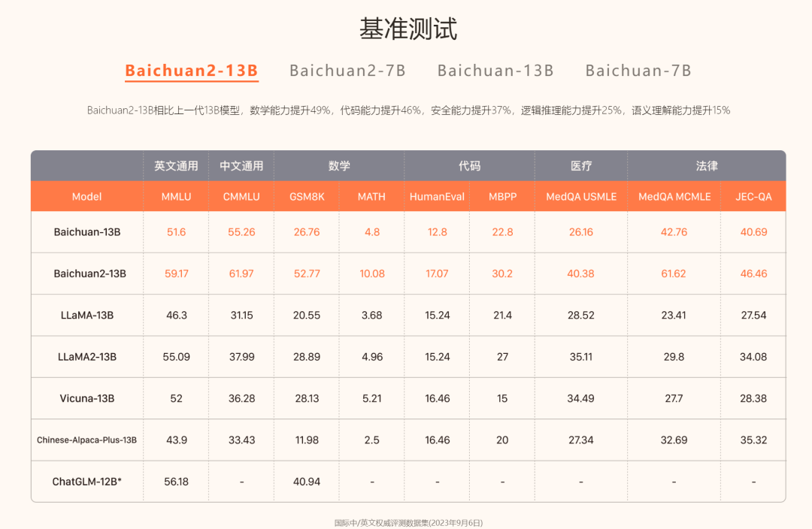812x529 pixels.
Task: Click the 26.76 GSM8K score
Action: pos(307,232)
